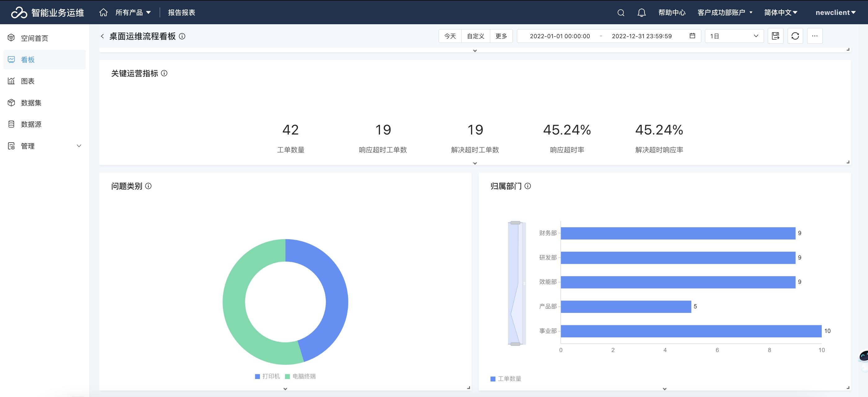Click chevron below 问题类别 panel

(x=285, y=389)
